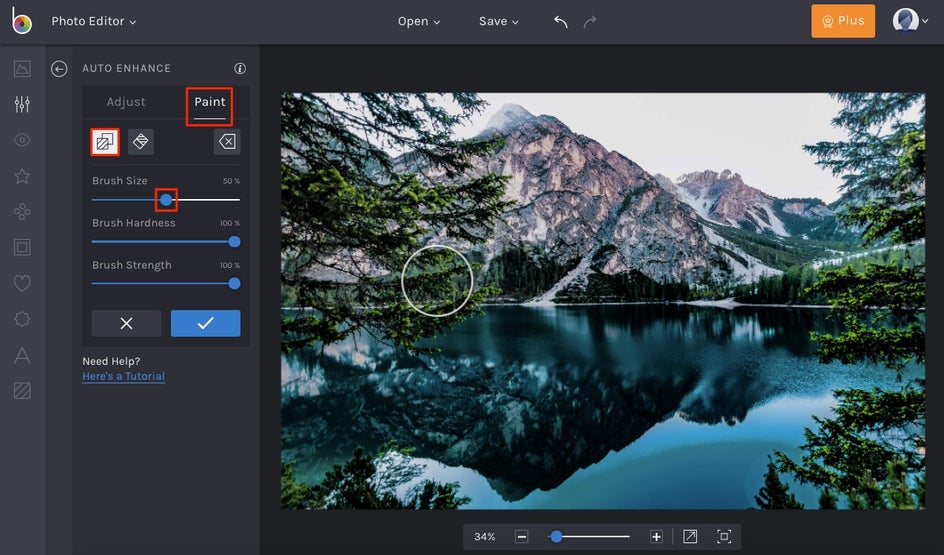Viewport: 944px width, 555px height.
Task: Expand the Save dropdown menu
Action: [498, 21]
